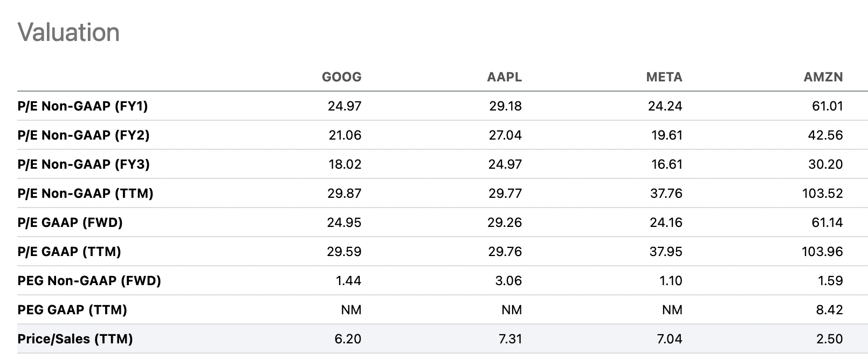Click the Valuation section heading
The image size is (868, 359).
coord(68,32)
